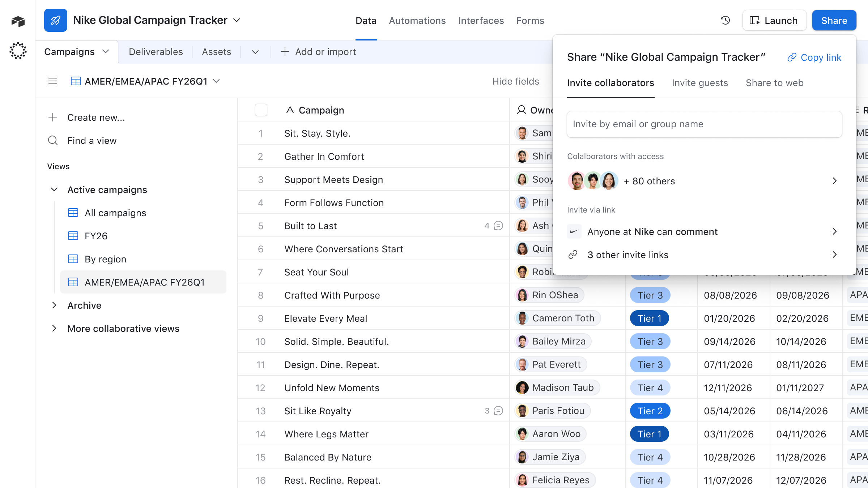
Task: Expand the Archive section in the views sidebar
Action: click(x=55, y=305)
